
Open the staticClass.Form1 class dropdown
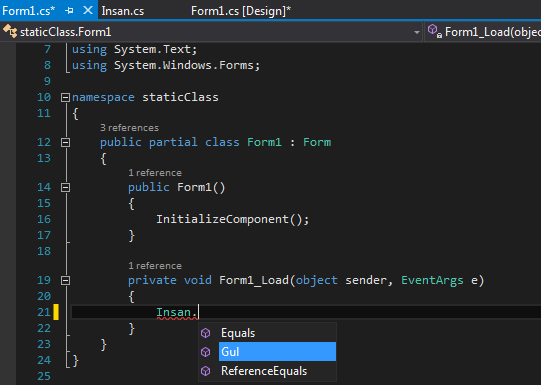click(211, 32)
